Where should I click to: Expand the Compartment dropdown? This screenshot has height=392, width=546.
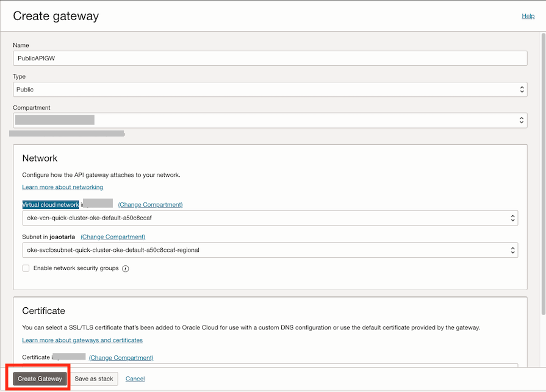click(x=270, y=120)
